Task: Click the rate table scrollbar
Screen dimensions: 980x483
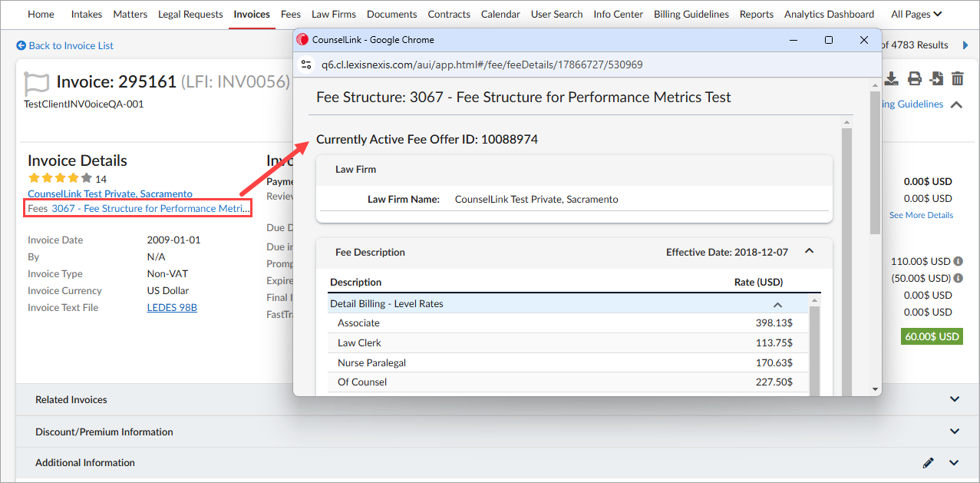Action: (x=815, y=349)
